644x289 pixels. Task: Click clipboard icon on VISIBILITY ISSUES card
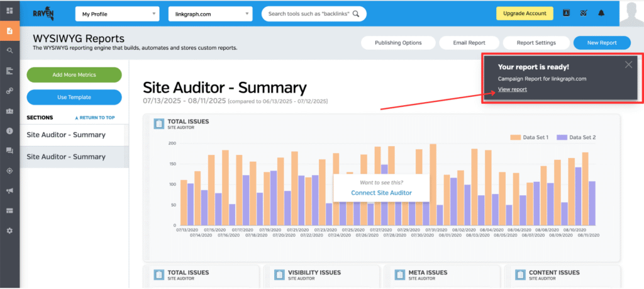coord(279,275)
